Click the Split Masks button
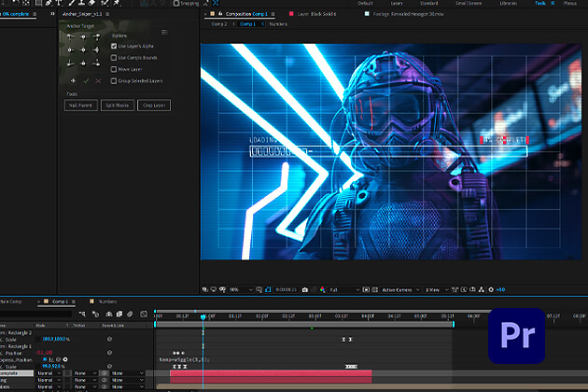The width and height of the screenshot is (588, 392). coord(117,105)
